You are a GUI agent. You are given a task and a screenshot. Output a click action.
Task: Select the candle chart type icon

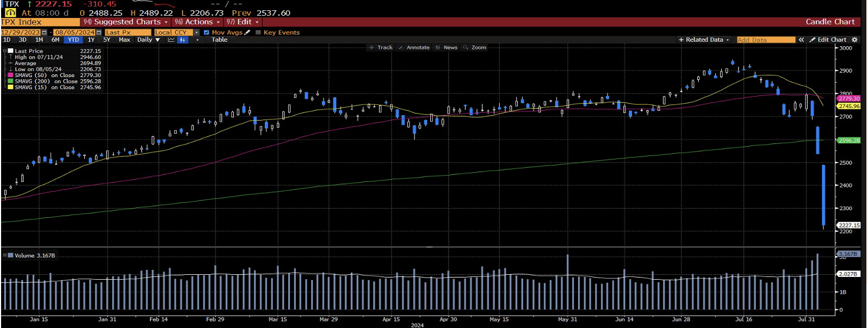tap(182, 40)
